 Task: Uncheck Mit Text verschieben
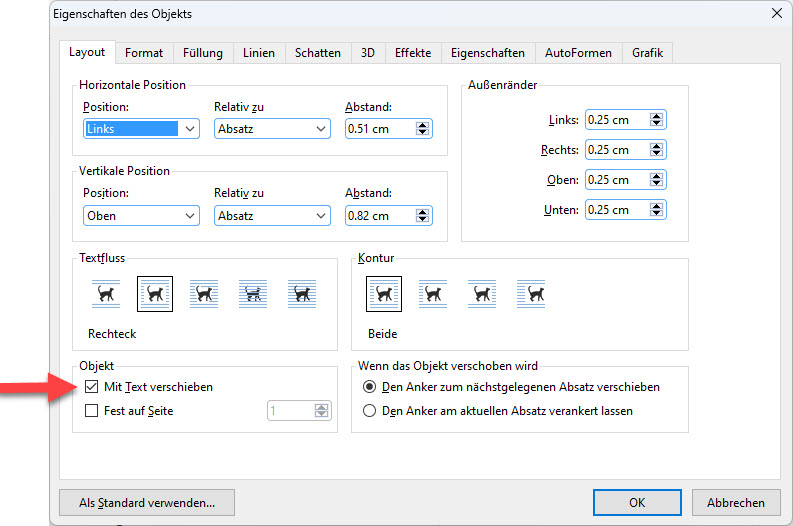92,387
